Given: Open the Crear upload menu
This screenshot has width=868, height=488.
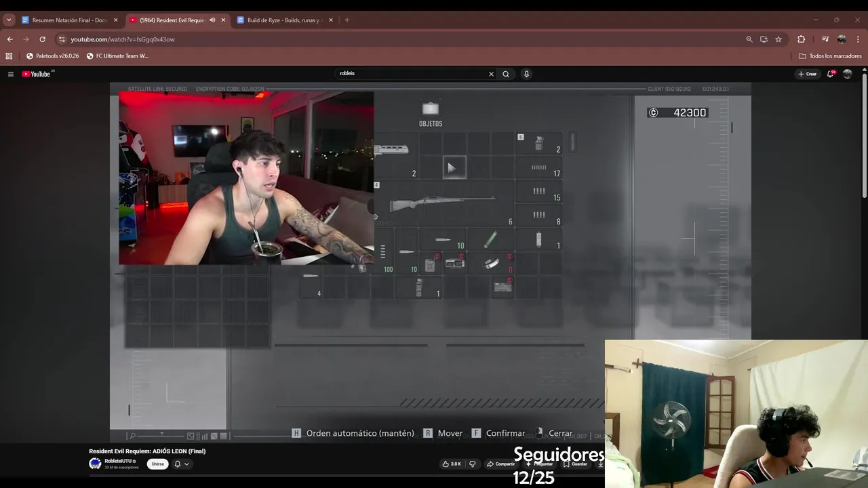Looking at the screenshot, I should [x=807, y=74].
